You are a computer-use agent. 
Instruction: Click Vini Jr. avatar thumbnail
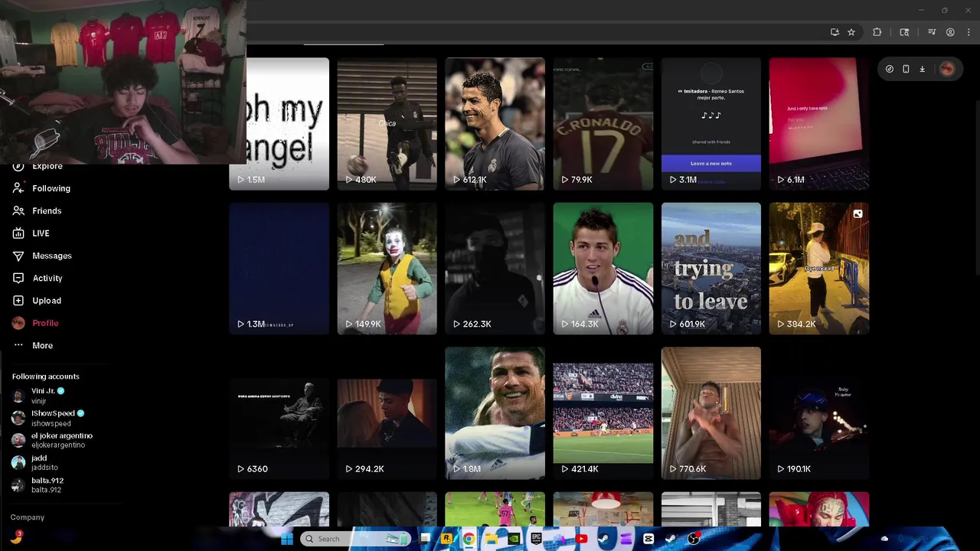click(18, 396)
